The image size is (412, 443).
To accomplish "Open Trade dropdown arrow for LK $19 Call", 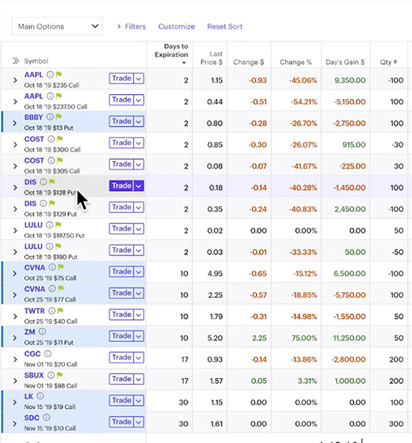I will [139, 400].
